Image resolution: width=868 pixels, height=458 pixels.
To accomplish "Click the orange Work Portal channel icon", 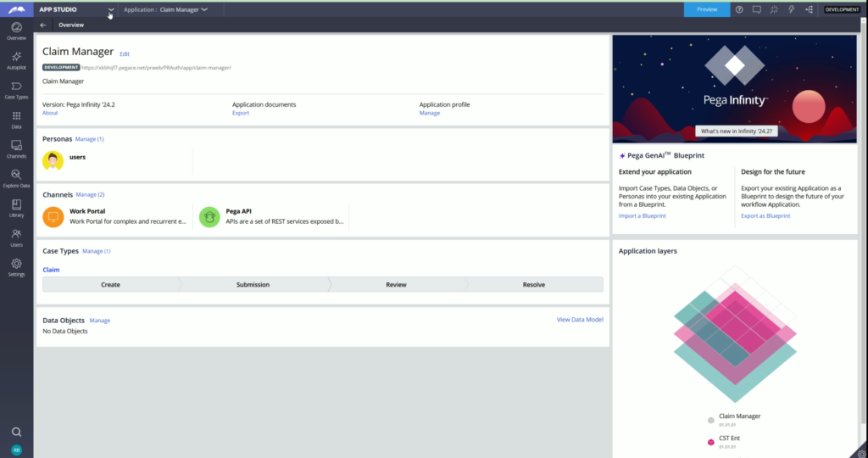I will (53, 216).
